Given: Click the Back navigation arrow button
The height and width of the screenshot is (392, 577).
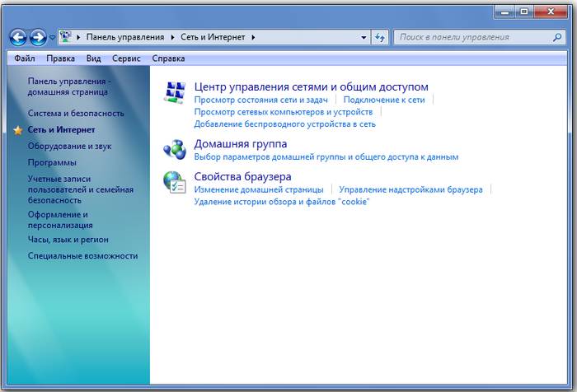Looking at the screenshot, I should (18, 37).
